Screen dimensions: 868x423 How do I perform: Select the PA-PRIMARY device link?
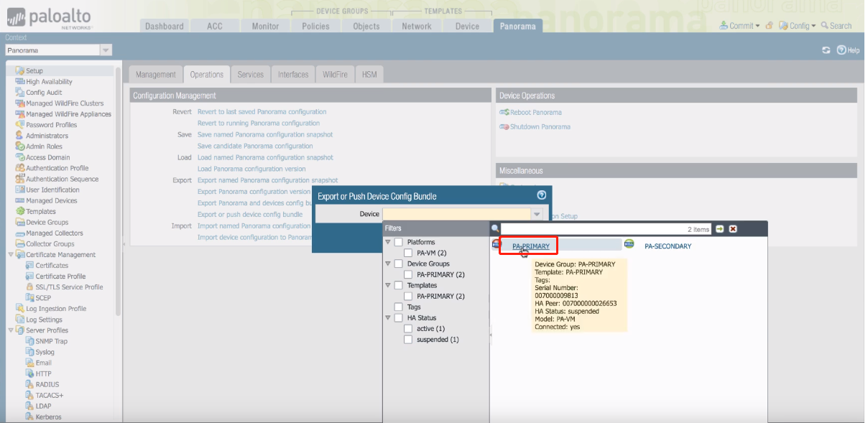(530, 246)
